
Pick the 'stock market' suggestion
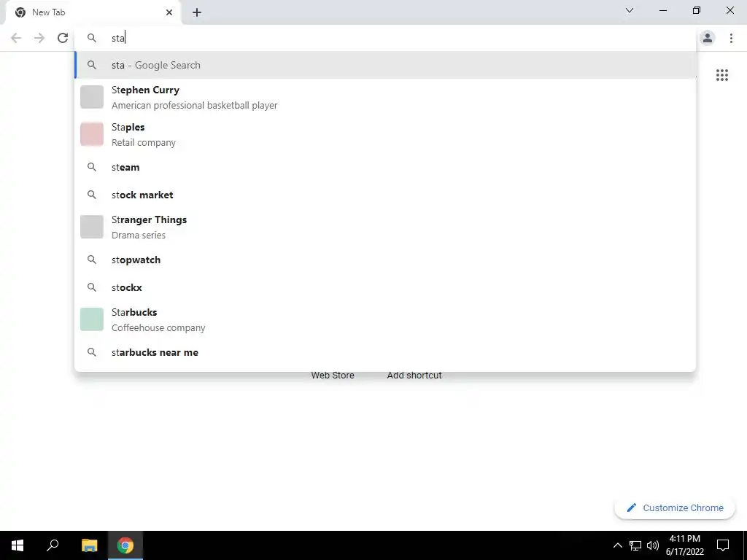tap(386, 195)
